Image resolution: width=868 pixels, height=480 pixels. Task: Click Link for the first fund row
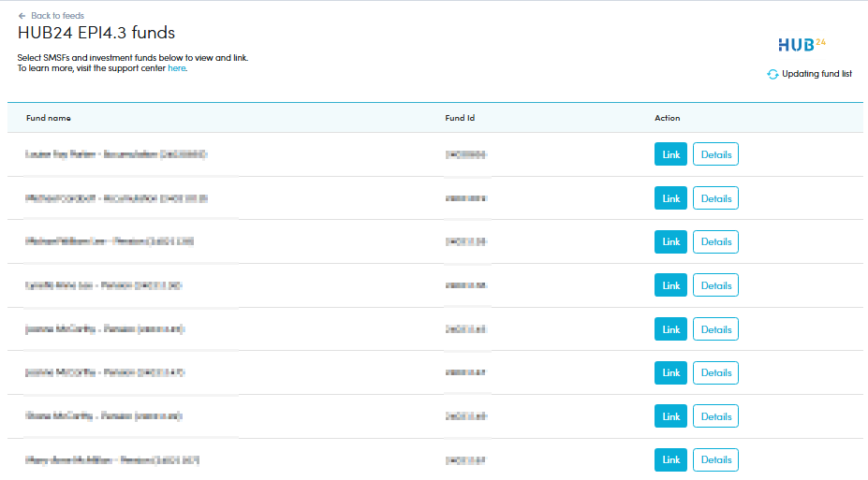(671, 154)
